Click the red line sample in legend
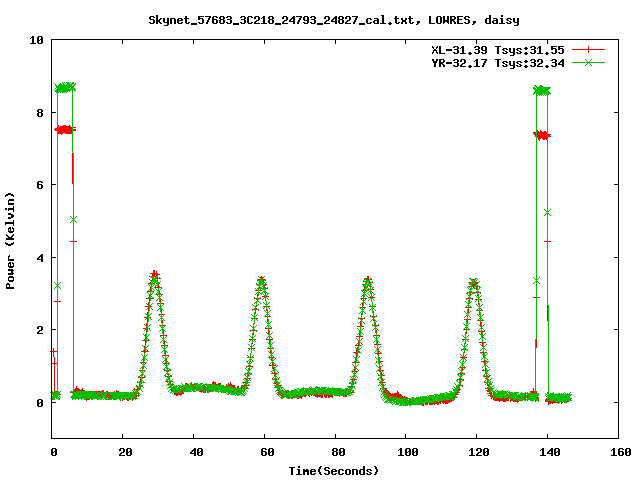This screenshot has height=480, width=640. coord(590,49)
